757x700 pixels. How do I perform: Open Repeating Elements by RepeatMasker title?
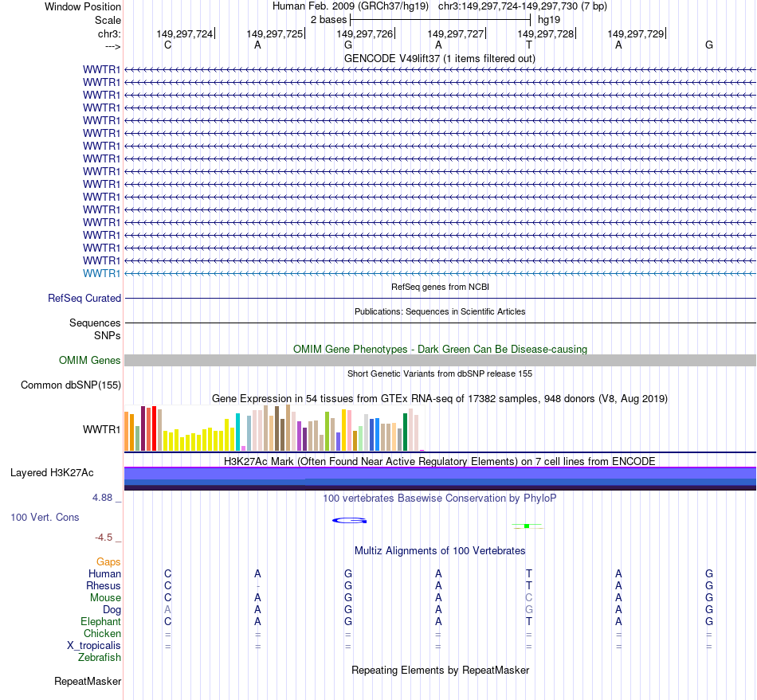click(x=440, y=670)
